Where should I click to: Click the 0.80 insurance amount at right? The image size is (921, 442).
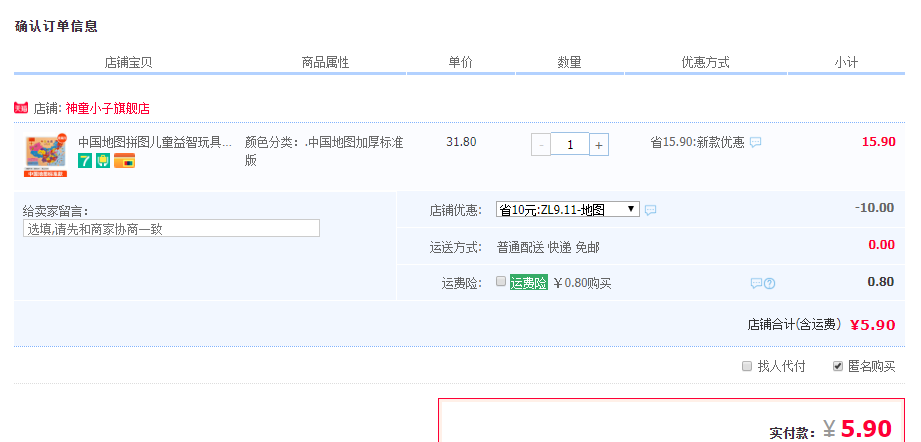click(x=881, y=281)
